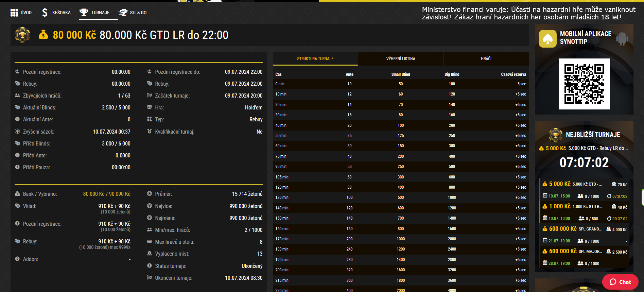This screenshot has height=292, width=644.
Task: Open the 1 000 Kč GTD tournament entry
Action: tap(584, 212)
